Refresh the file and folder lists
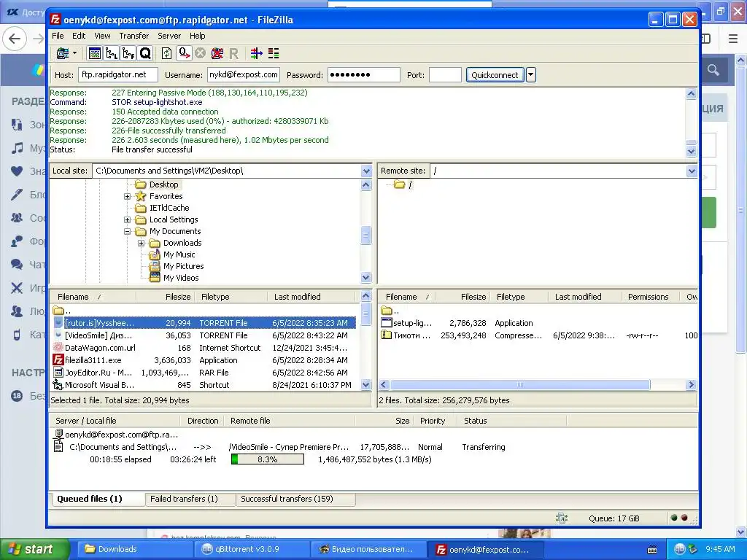The width and height of the screenshot is (747, 560). 167,53
